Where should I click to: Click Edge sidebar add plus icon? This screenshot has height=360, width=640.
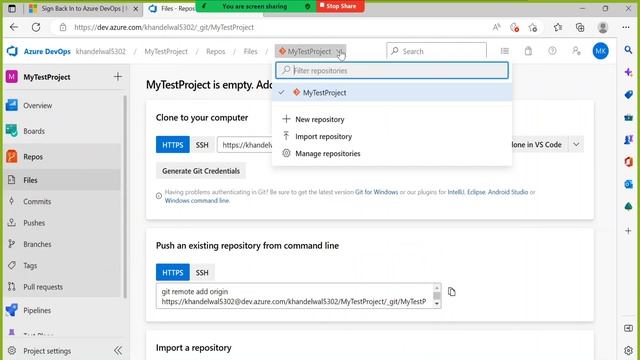click(629, 231)
